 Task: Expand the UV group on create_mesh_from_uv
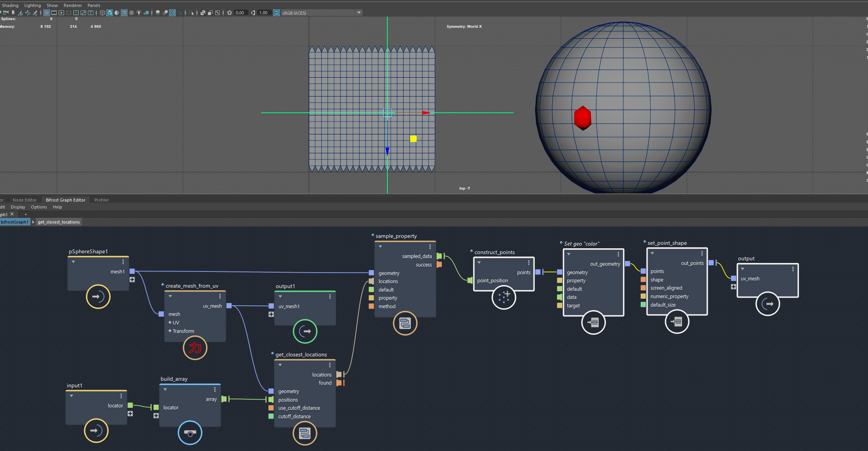coord(170,322)
